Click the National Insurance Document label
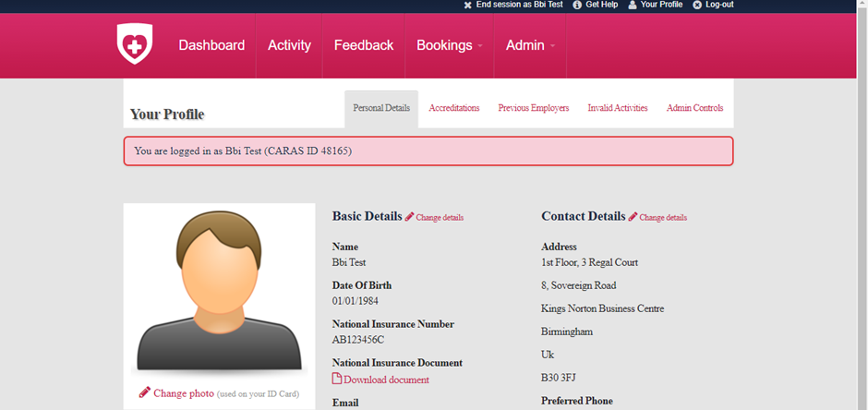 click(x=397, y=363)
